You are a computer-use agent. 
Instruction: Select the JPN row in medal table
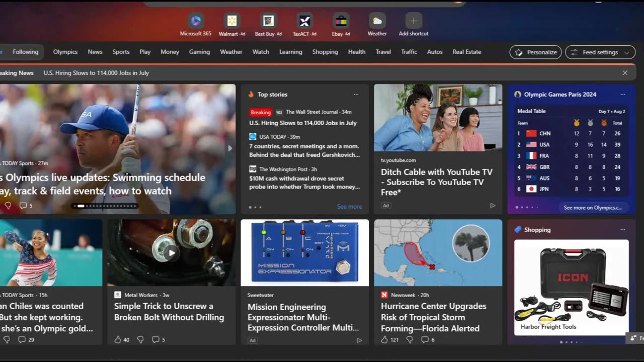571,189
